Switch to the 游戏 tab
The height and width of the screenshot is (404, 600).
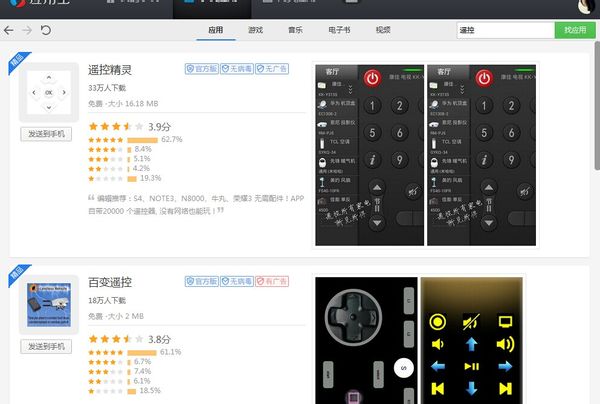pyautogui.click(x=255, y=30)
